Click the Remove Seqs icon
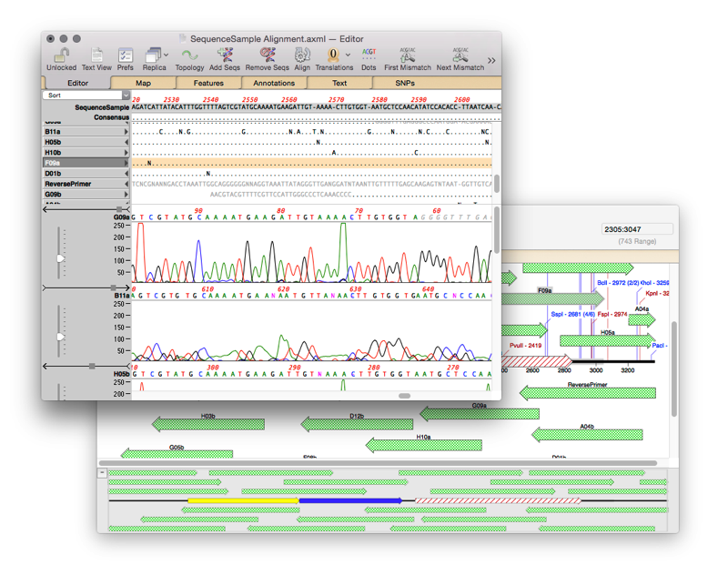The image size is (728, 575). pos(268,56)
